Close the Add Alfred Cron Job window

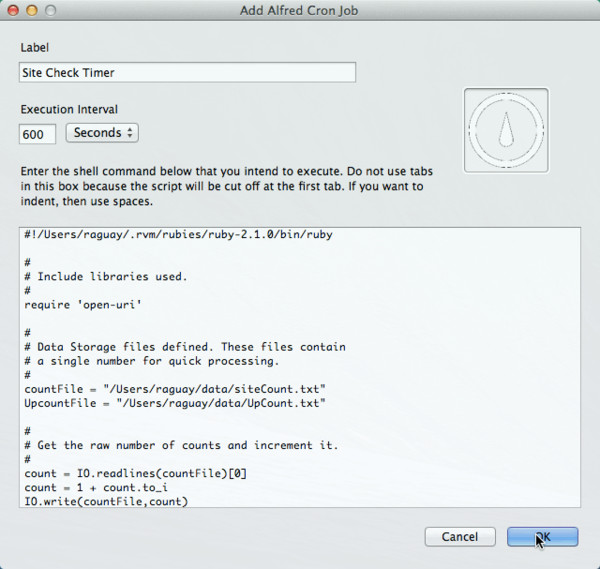click(x=13, y=10)
